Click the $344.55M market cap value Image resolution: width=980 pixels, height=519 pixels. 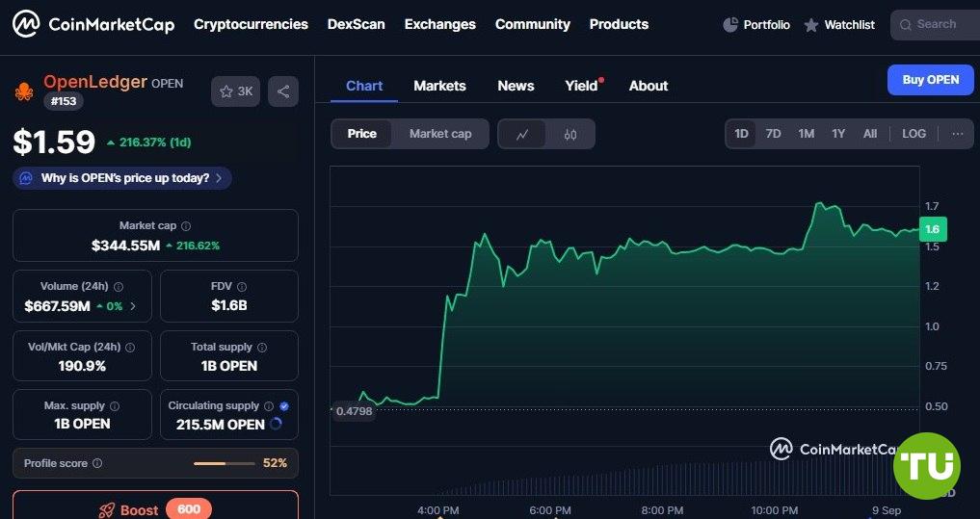tap(125, 246)
